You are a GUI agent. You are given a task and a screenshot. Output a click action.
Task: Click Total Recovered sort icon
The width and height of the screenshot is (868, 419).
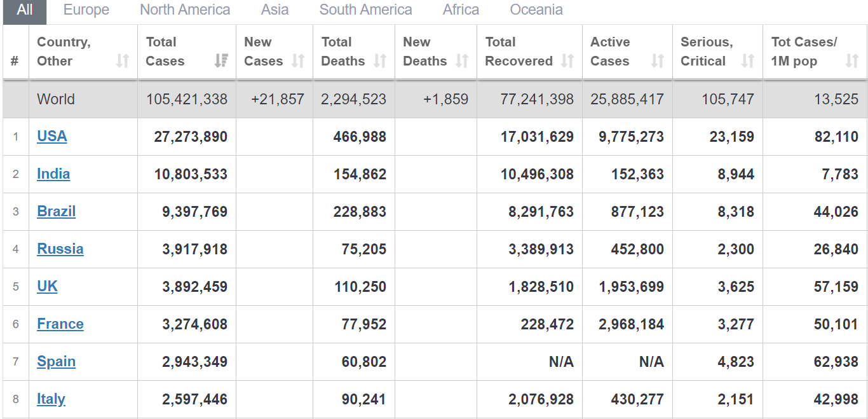pos(567,61)
